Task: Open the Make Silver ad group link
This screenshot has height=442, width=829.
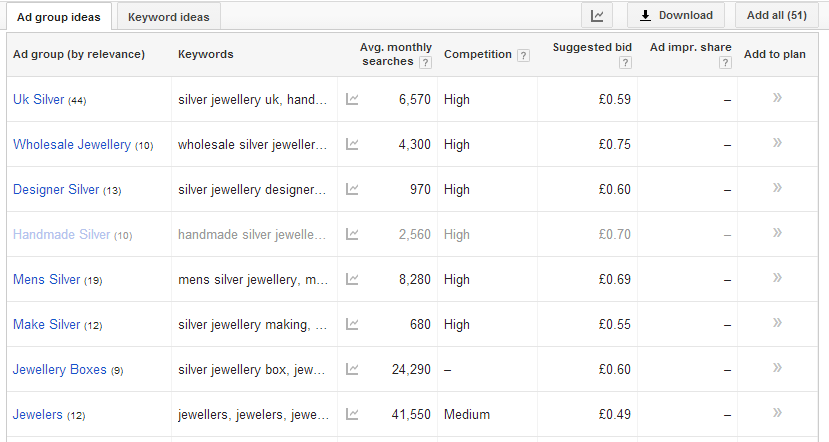Action: 46,325
